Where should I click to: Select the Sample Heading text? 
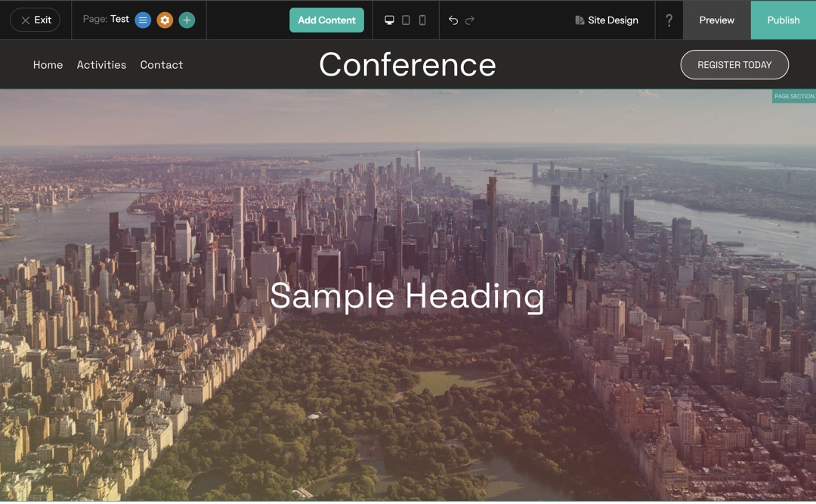click(x=407, y=295)
